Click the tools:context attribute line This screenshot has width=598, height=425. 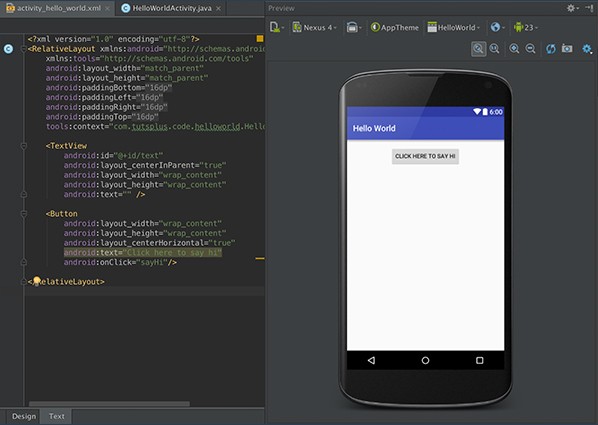155,126
